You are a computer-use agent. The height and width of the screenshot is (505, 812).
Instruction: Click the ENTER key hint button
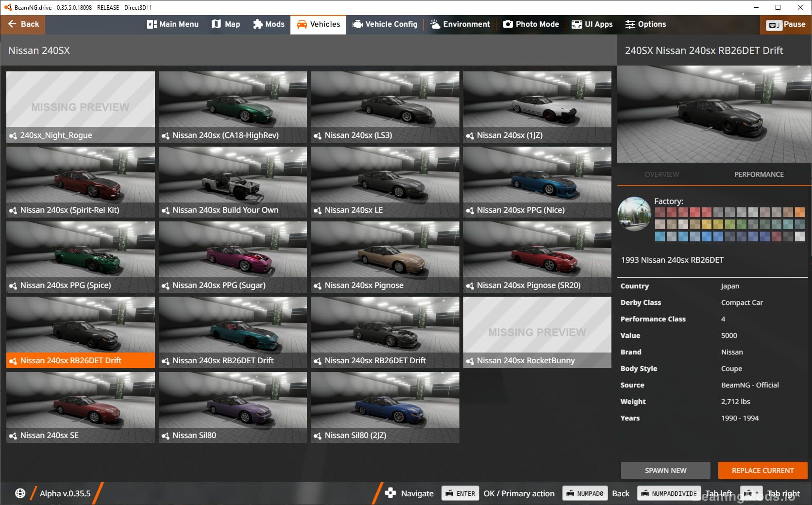pyautogui.click(x=460, y=493)
